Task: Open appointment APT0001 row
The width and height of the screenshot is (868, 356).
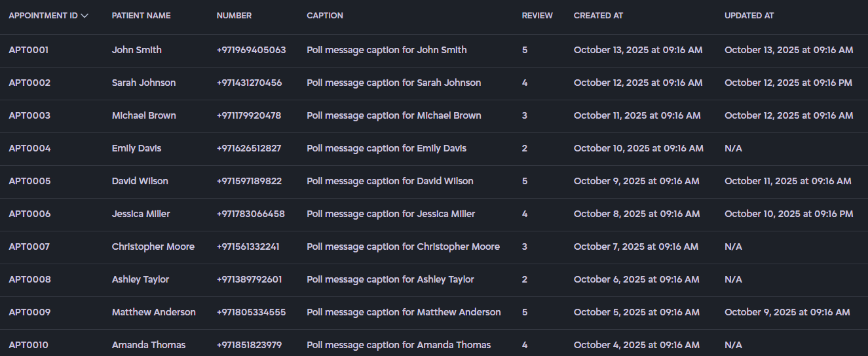Action: coord(28,50)
